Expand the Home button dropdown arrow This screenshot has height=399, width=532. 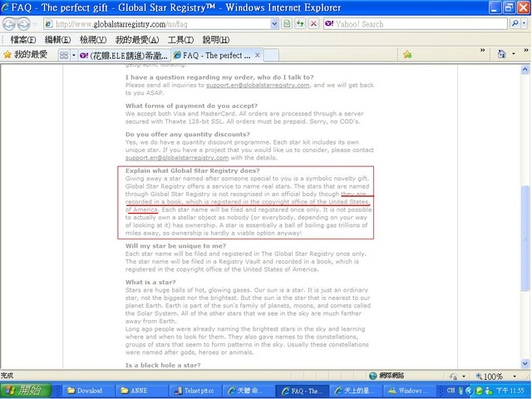pyautogui.click(x=514, y=54)
